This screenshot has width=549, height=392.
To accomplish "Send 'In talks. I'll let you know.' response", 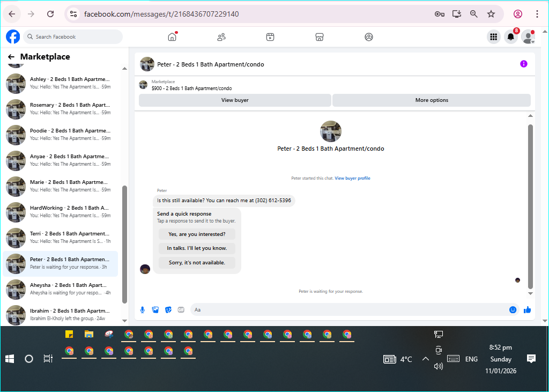I will tap(197, 248).
